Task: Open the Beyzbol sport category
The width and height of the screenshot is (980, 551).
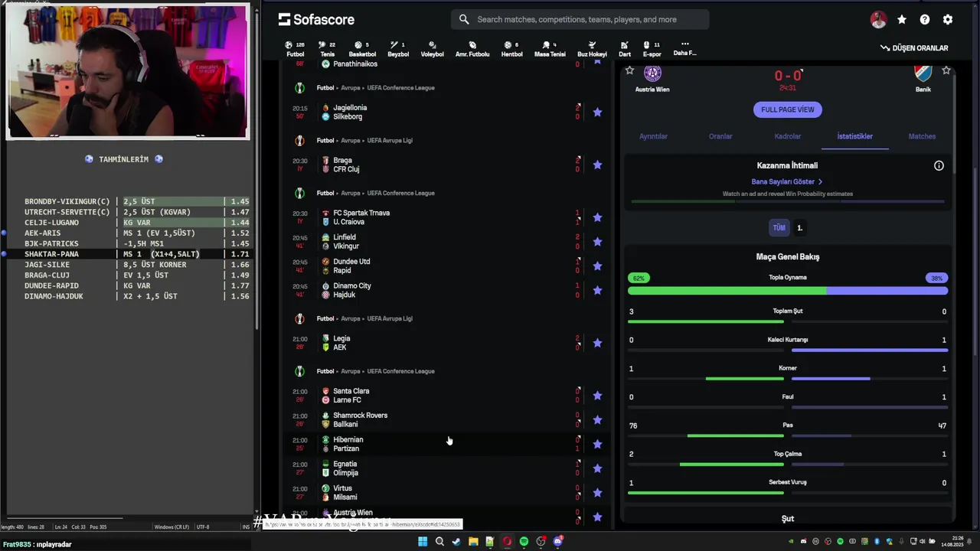Action: pos(398,49)
